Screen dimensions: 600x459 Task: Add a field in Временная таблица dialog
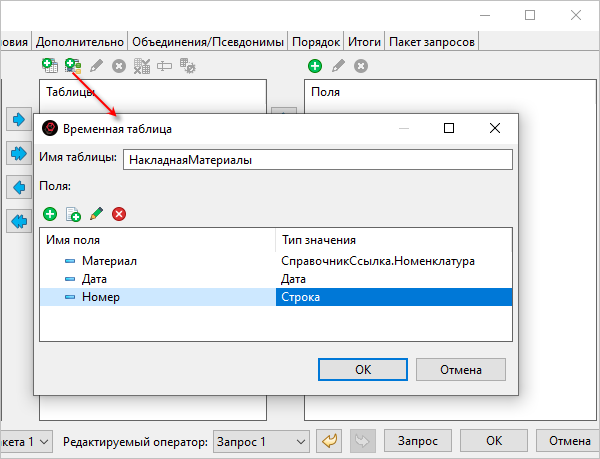pyautogui.click(x=50, y=214)
